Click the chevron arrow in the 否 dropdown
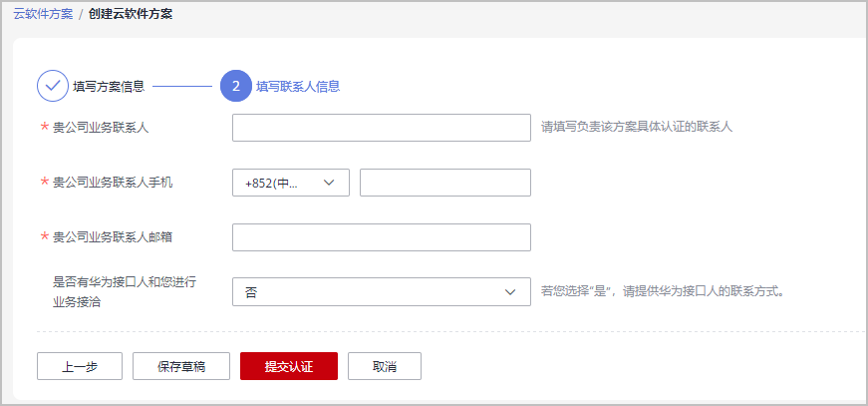The image size is (868, 406). [510, 292]
